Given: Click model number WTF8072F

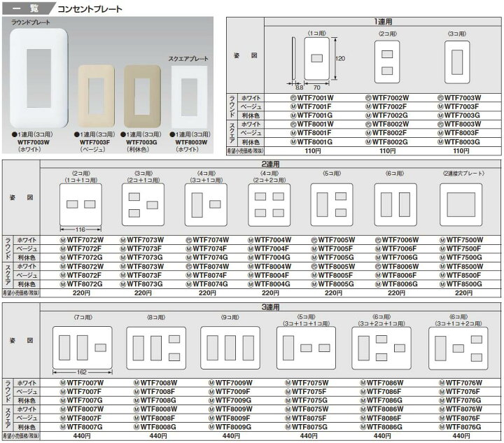Looking at the screenshot, I should coord(84,275).
